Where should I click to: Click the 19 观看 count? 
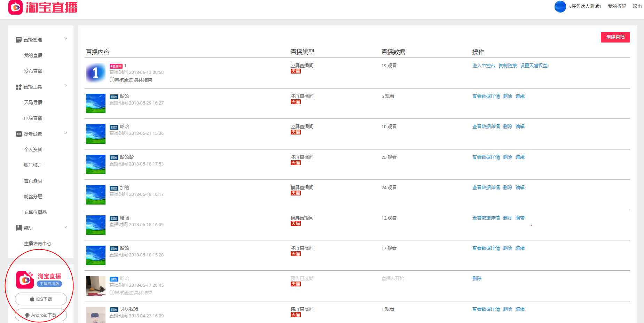[389, 66]
